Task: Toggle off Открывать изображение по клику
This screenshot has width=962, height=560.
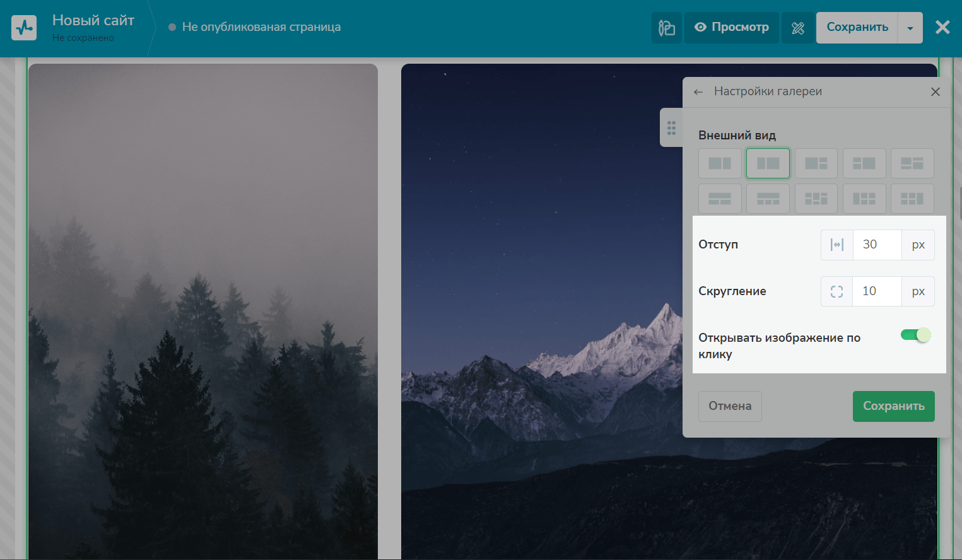Action: pos(915,335)
